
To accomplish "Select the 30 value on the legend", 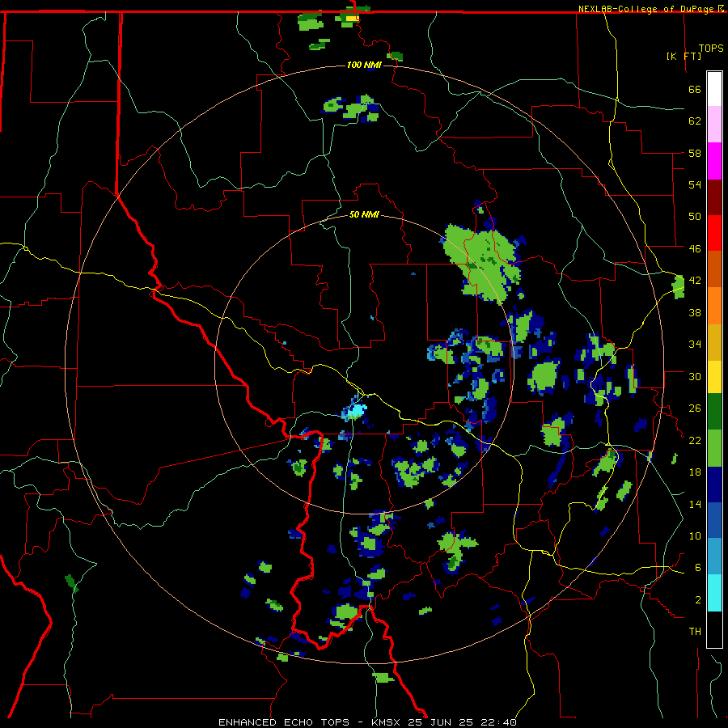I will pos(695,376).
